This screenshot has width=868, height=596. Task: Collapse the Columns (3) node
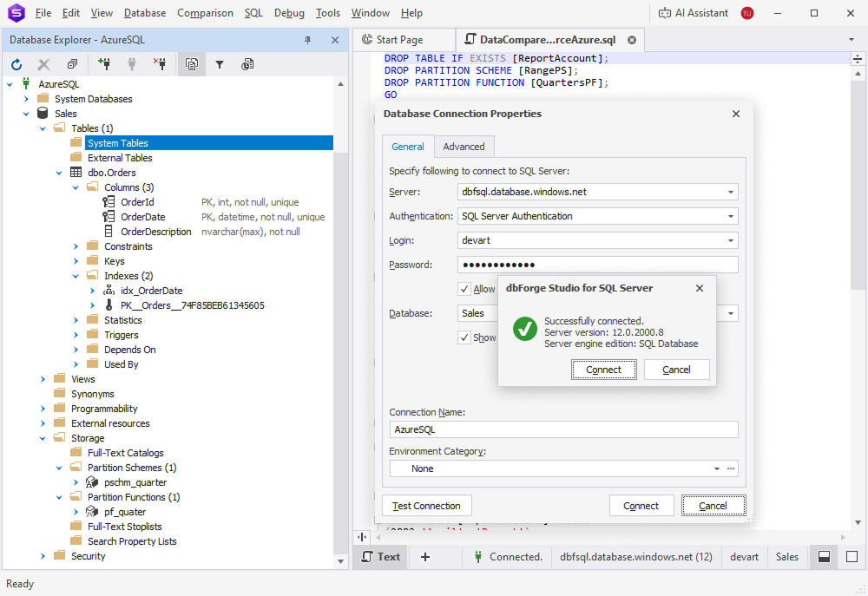[x=76, y=187]
